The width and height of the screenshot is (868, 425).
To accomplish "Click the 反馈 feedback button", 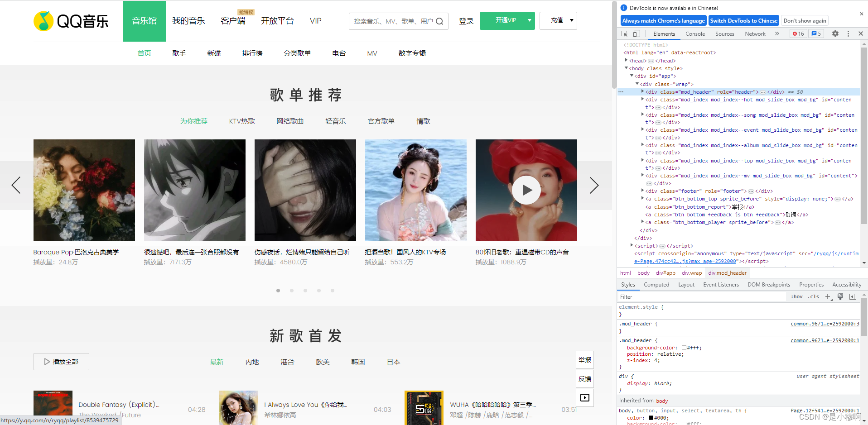I will [585, 379].
